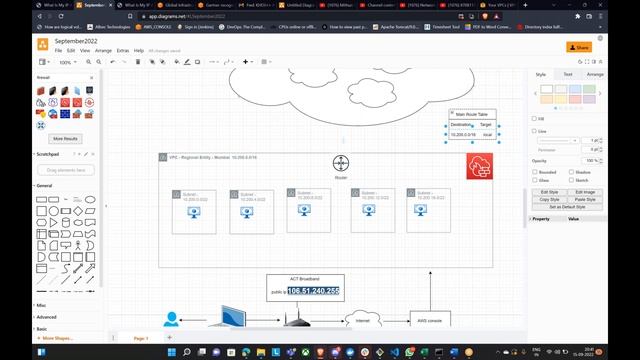Select the red firewall icon in VPC
This screenshot has height=360, width=640.
(x=480, y=166)
